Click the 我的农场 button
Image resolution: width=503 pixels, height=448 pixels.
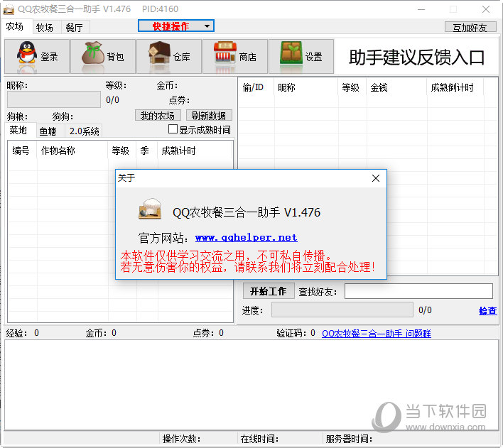point(158,116)
